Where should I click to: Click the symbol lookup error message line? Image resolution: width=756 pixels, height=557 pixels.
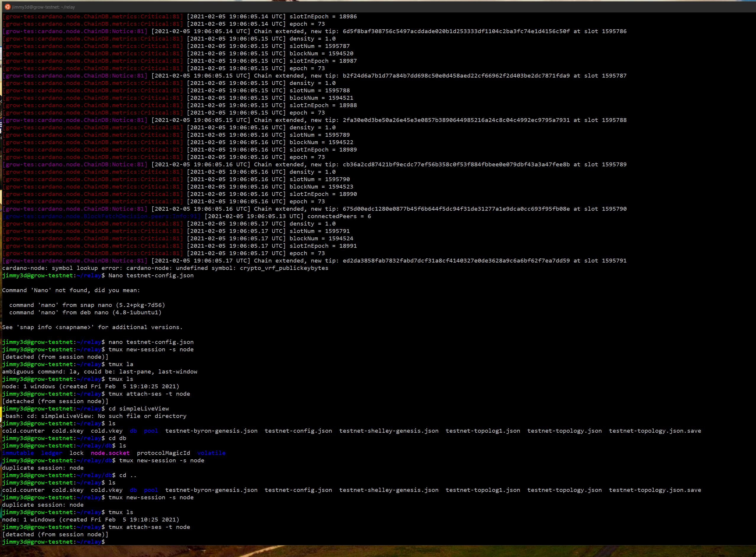click(165, 268)
